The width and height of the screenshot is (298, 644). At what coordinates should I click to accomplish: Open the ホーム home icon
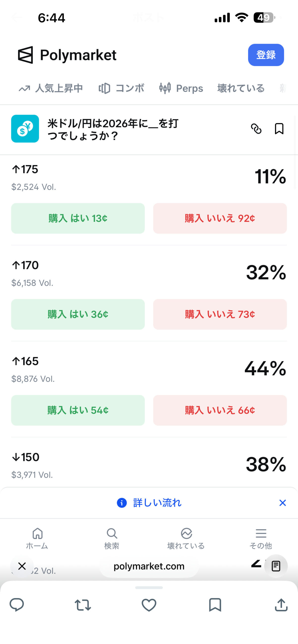tap(37, 533)
